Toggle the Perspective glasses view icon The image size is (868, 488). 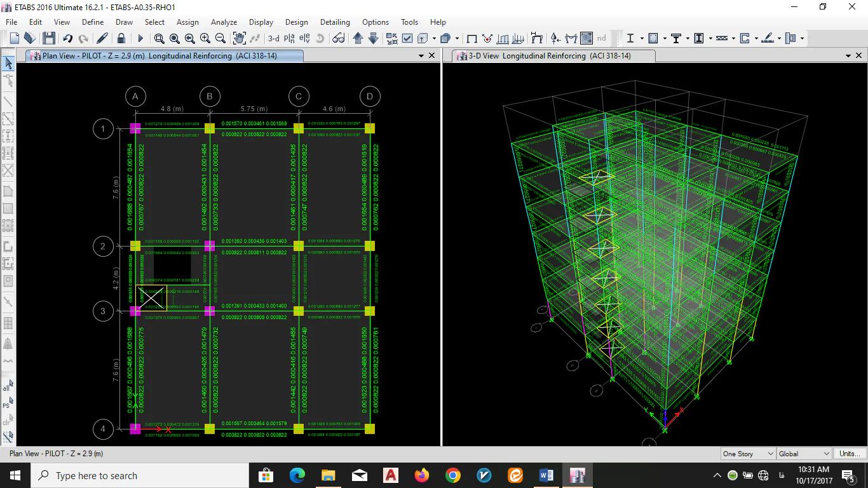coord(339,39)
